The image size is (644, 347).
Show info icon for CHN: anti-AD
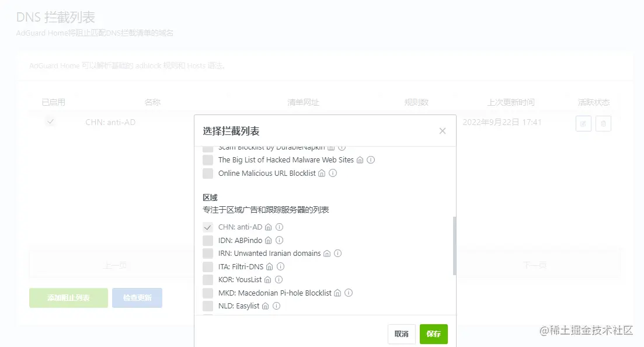point(279,227)
